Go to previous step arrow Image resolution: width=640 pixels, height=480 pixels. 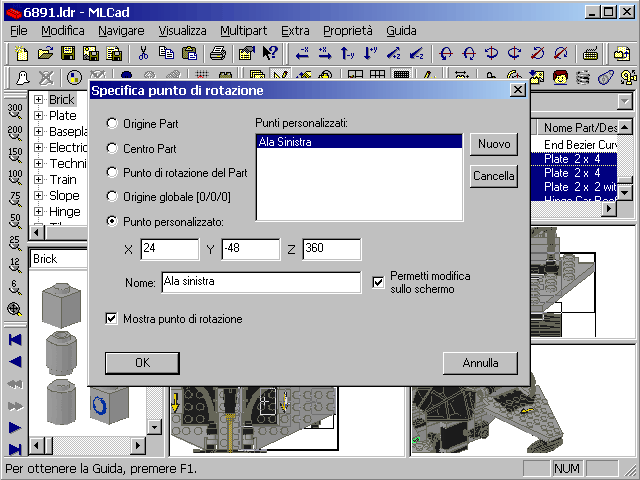15,362
